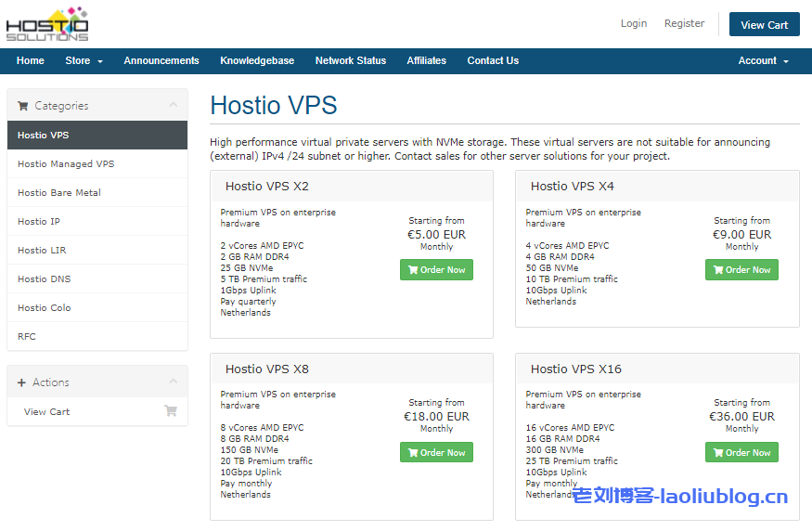Open the Store dropdown menu
812x531 pixels.
pos(84,61)
